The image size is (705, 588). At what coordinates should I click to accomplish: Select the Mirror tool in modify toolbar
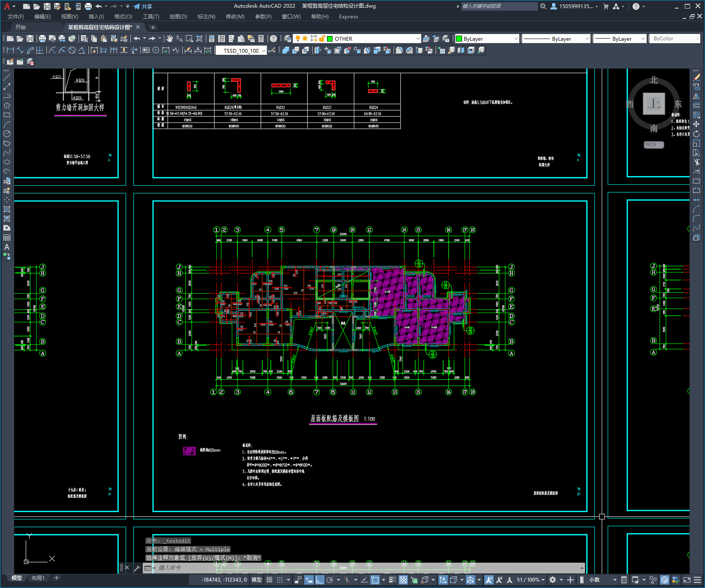(696, 96)
